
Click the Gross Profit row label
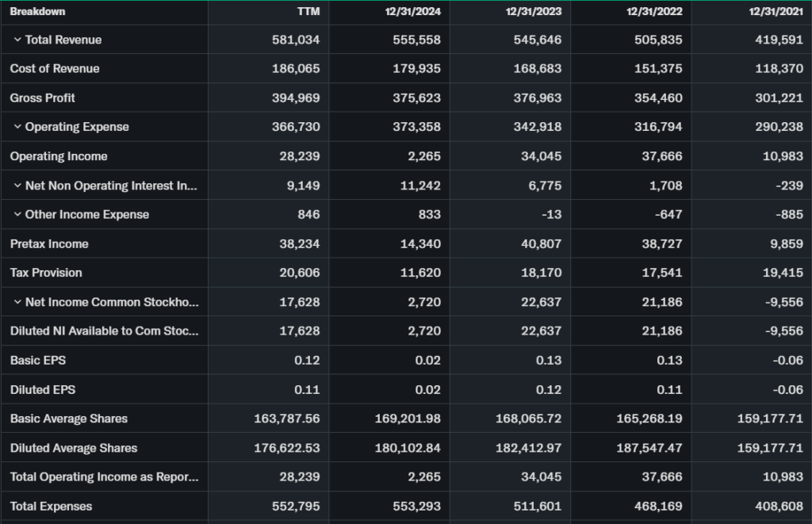(x=43, y=98)
